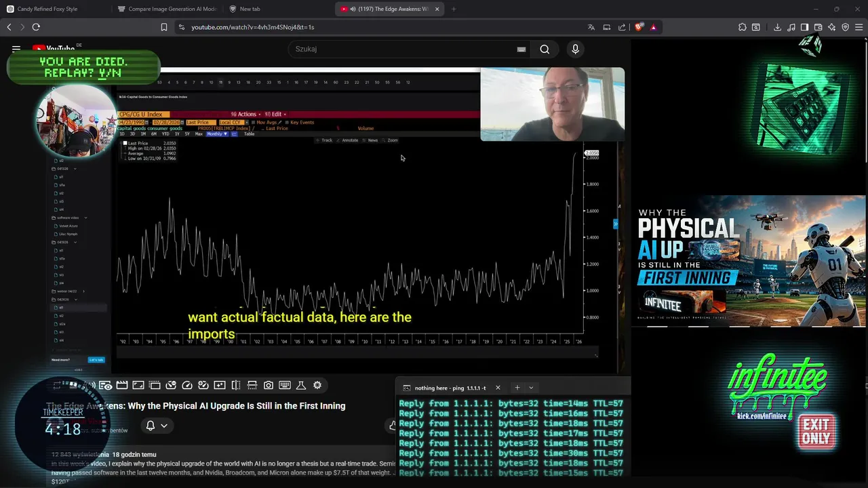868x488 pixels.
Task: Open the Brave Rewards triangle icon
Action: coord(653,27)
